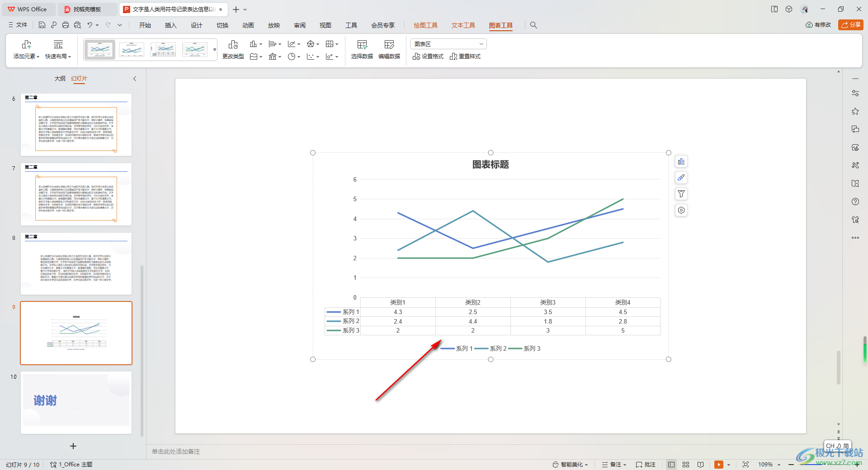This screenshot has width=868, height=470.
Task: Click sidebar star favorites icon
Action: click(855, 111)
